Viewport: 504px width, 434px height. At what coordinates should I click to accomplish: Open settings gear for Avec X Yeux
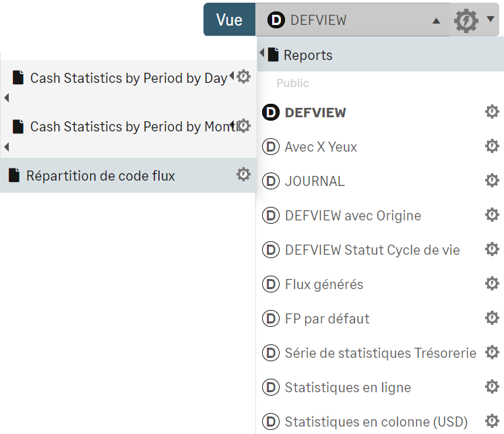[x=492, y=146]
